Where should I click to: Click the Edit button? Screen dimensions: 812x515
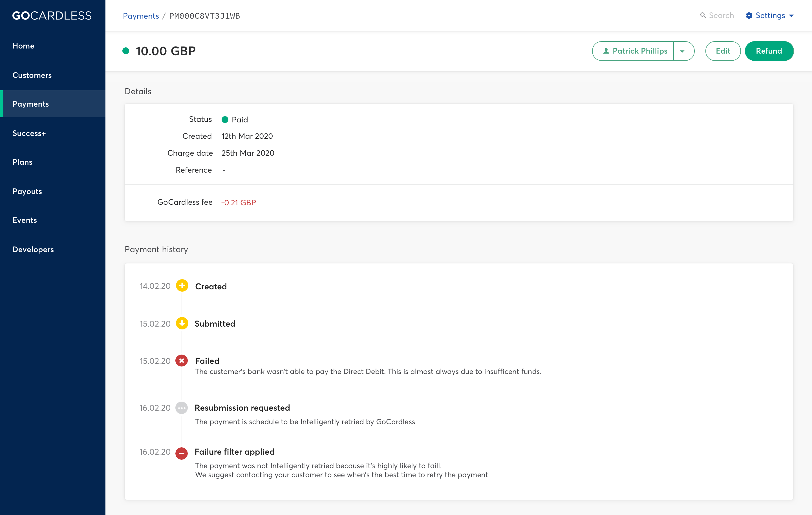(723, 51)
